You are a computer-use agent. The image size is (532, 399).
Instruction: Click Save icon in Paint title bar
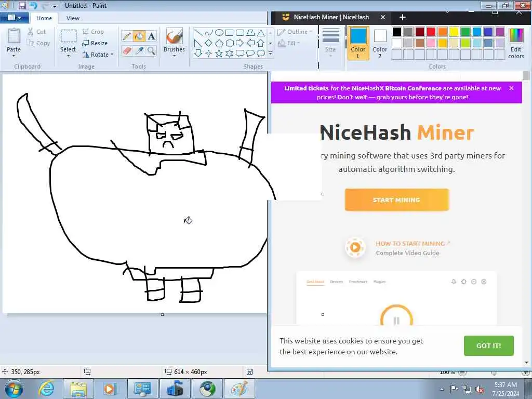point(22,5)
